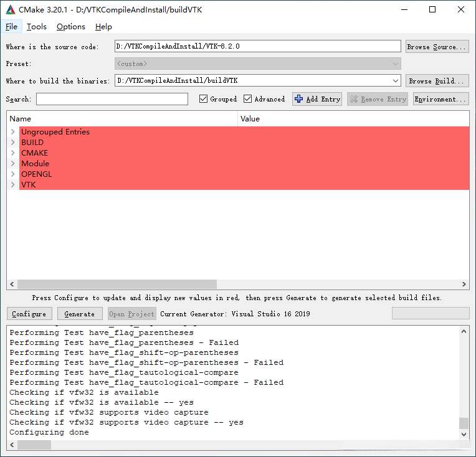Open the Preset custom dropdown
476x457 pixels.
[x=258, y=64]
